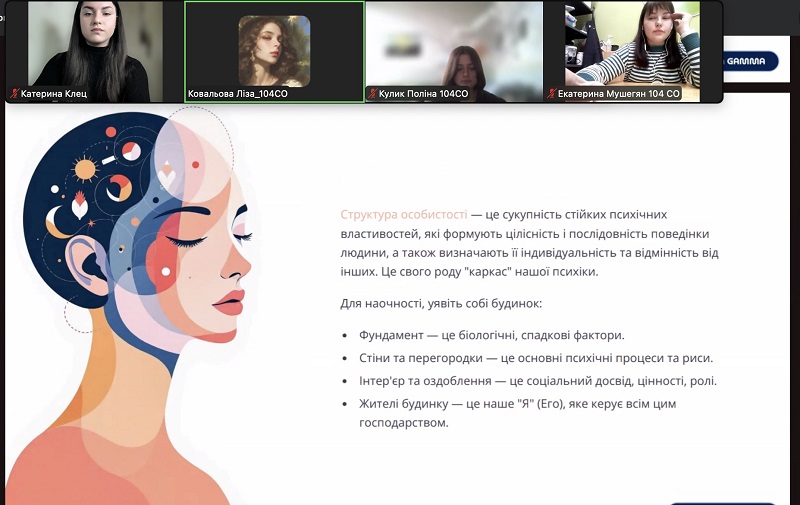Click the highlighted text 'Структура особистості'
The width and height of the screenshot is (800, 505).
[x=403, y=215]
